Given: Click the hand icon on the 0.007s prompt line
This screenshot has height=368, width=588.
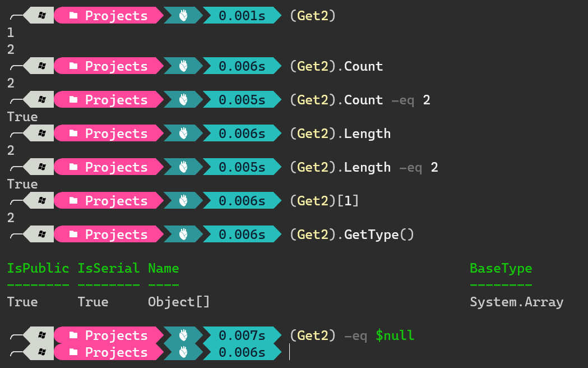Looking at the screenshot, I should (x=183, y=335).
